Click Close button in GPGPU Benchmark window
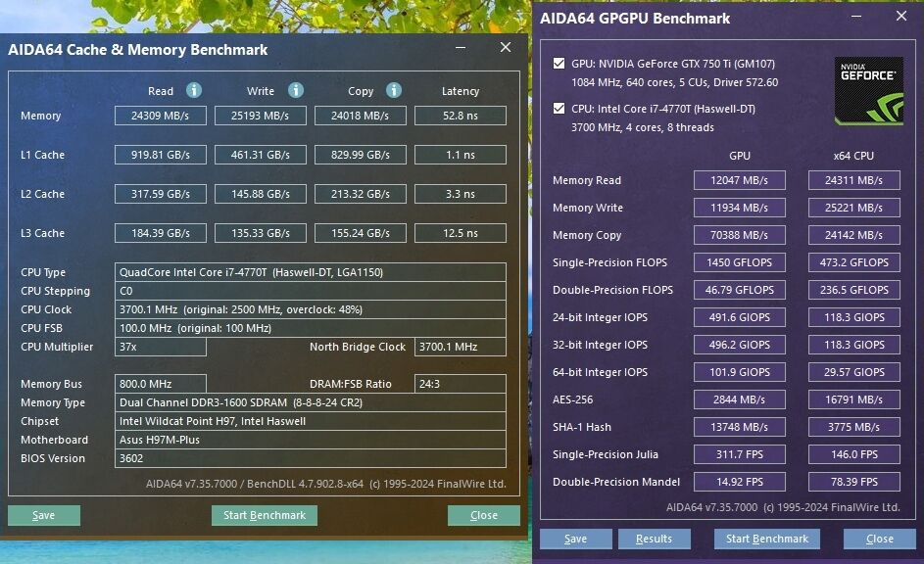 [x=879, y=539]
